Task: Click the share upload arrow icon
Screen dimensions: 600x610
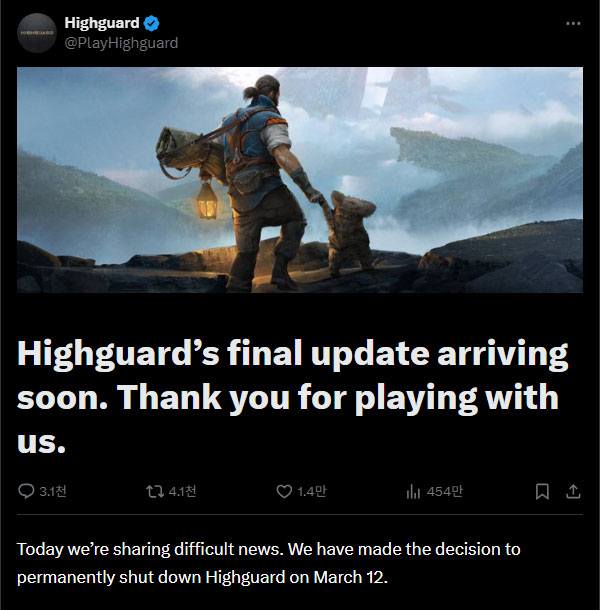Action: [573, 491]
